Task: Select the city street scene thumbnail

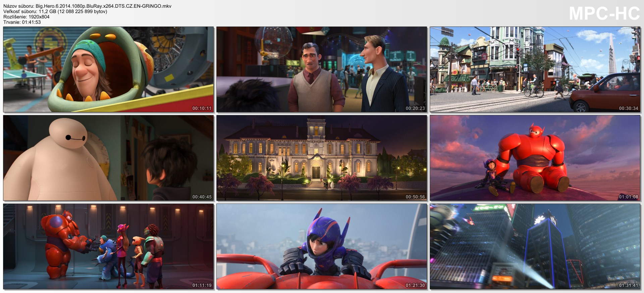Action: 535,69
